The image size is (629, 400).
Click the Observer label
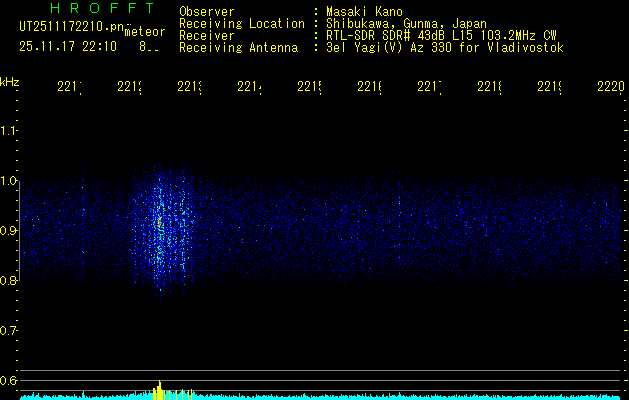point(207,12)
